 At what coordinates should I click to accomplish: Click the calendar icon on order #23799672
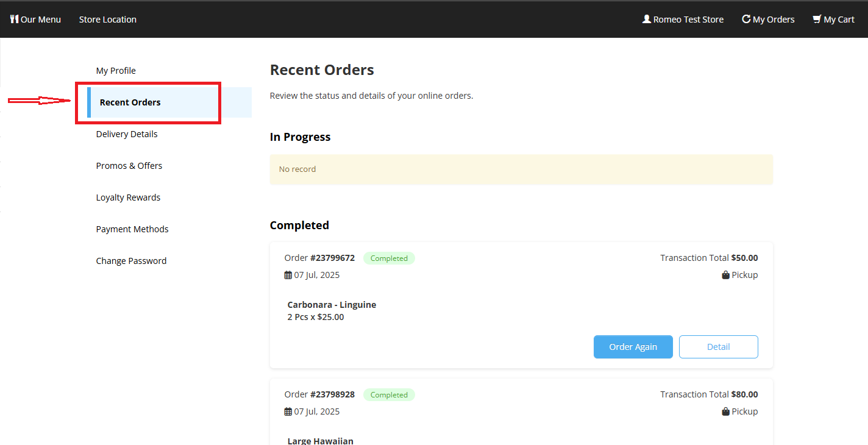tap(288, 274)
